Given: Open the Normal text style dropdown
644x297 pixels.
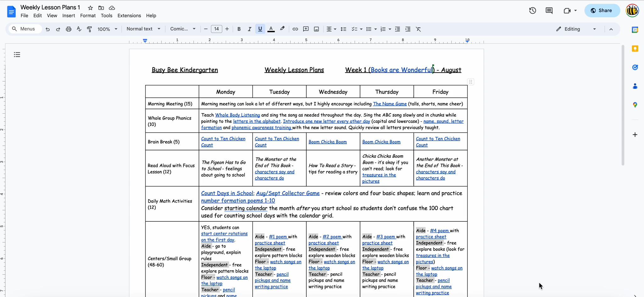Looking at the screenshot, I should 143,29.
